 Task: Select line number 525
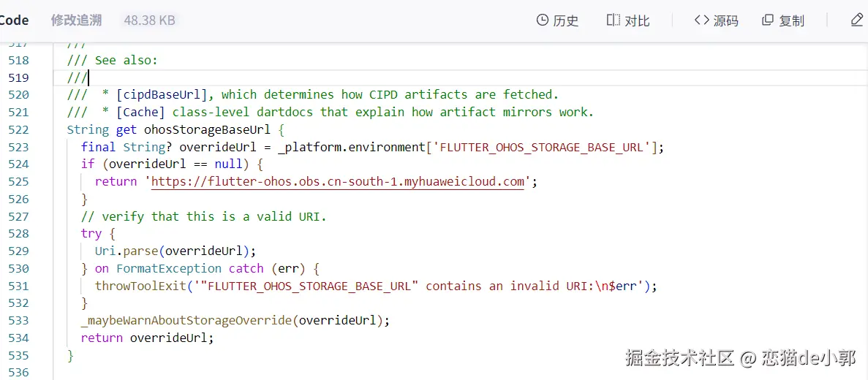18,181
